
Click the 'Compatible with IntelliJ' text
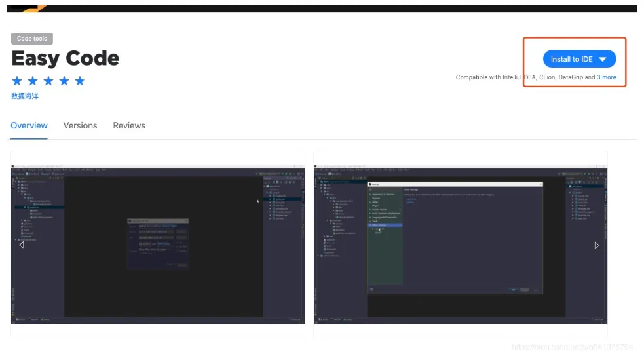(x=488, y=77)
